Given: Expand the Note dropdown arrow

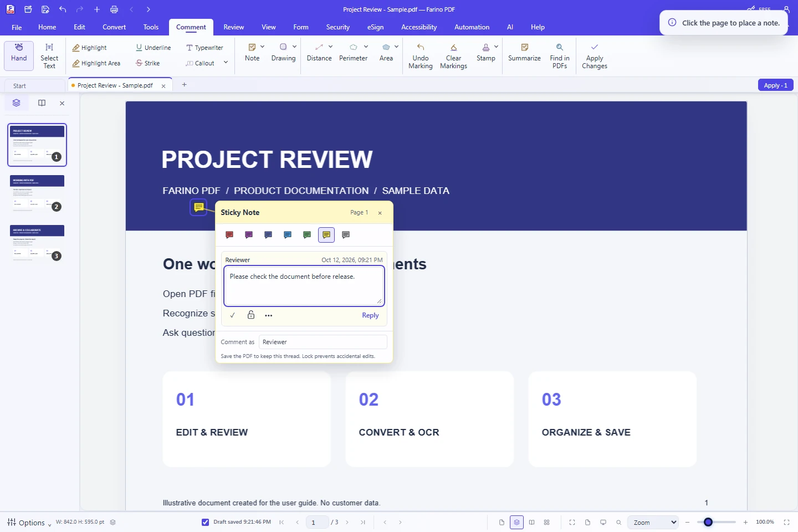Looking at the screenshot, I should (x=262, y=47).
